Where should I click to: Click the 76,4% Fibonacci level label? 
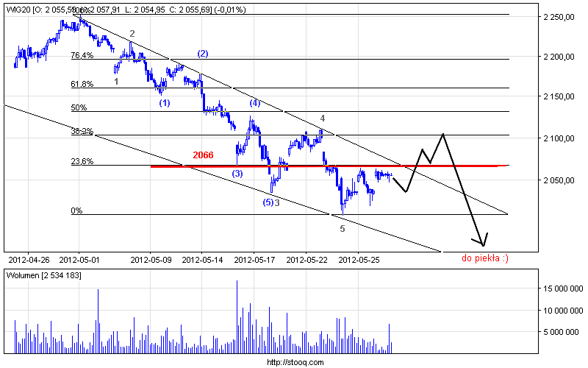coord(82,56)
